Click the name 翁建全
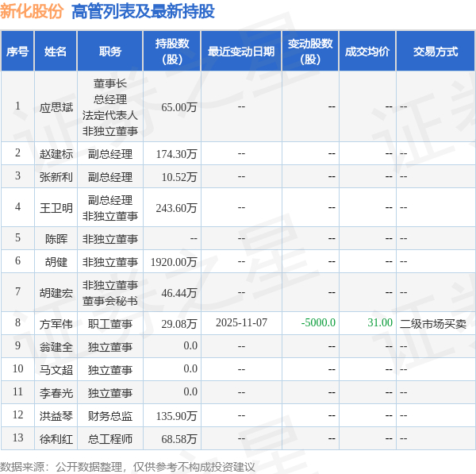 [x=56, y=347]
